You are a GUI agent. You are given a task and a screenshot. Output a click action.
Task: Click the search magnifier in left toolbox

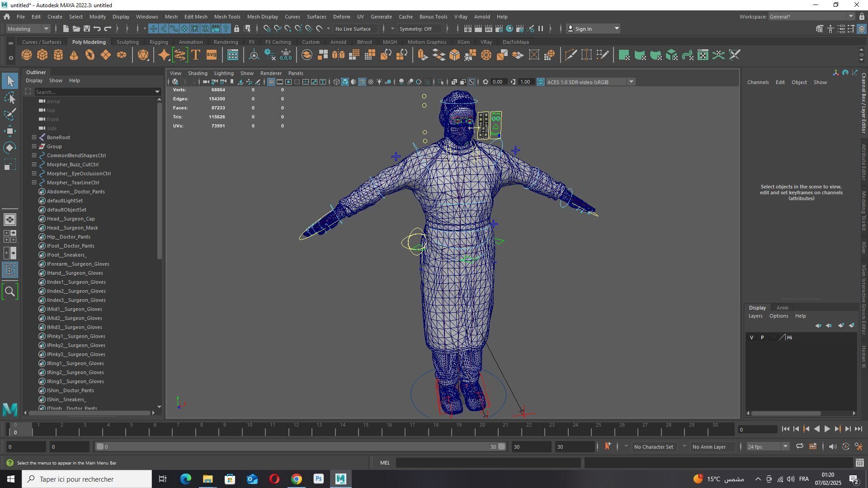[x=10, y=291]
